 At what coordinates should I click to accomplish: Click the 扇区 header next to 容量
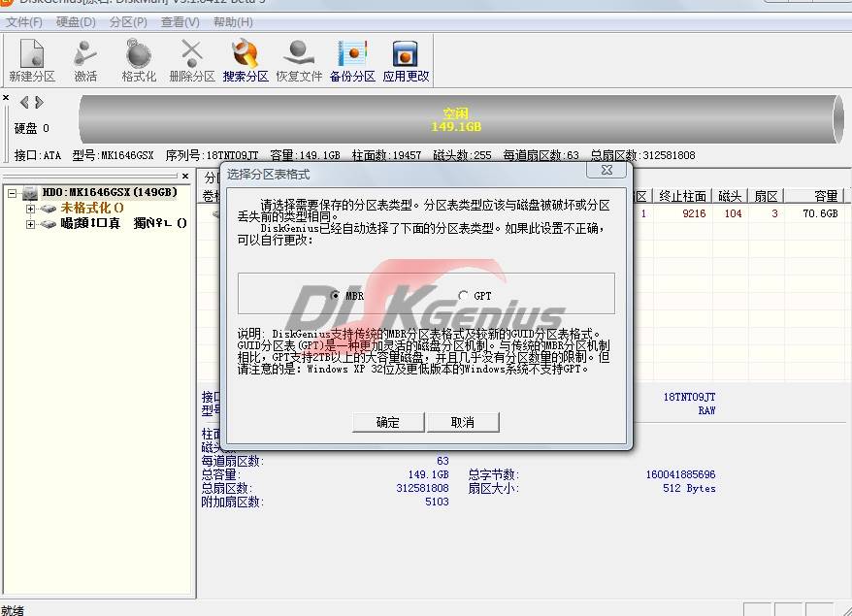pos(767,196)
